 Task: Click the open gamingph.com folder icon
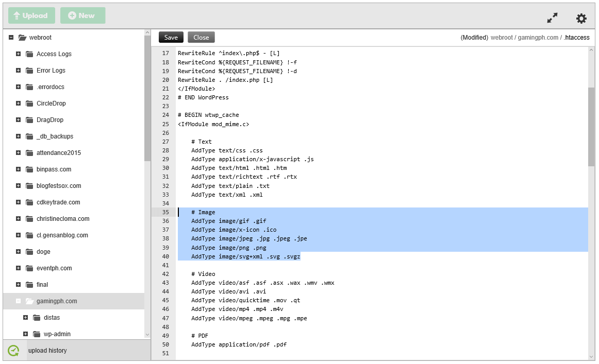click(x=30, y=301)
